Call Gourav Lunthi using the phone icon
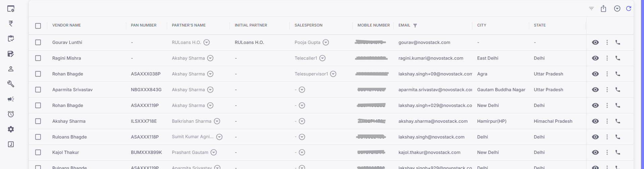This screenshot has width=644, height=169. pyautogui.click(x=617, y=42)
